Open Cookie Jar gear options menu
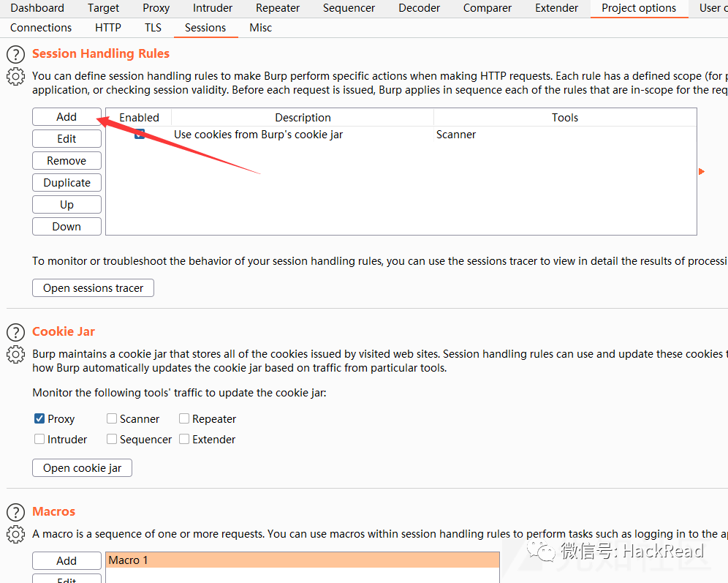The height and width of the screenshot is (583, 728). [x=16, y=355]
